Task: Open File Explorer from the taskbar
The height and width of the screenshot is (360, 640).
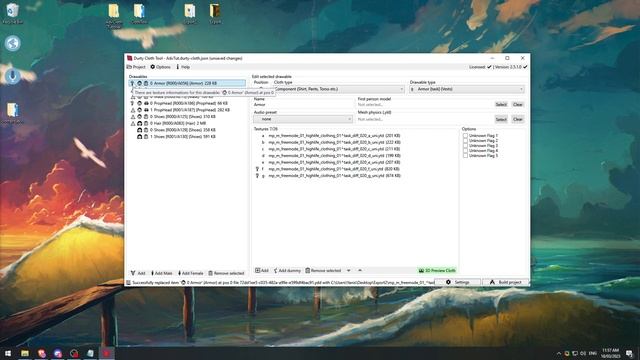Action: click(x=25, y=353)
